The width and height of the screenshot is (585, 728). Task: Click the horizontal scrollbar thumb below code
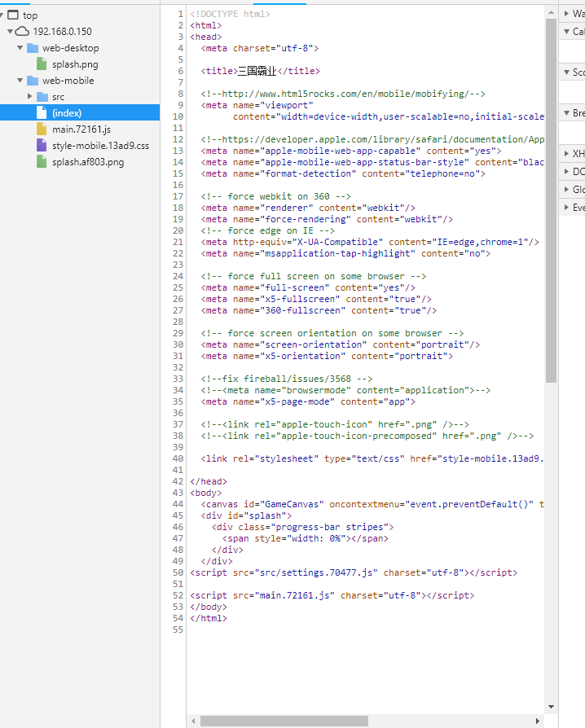click(284, 721)
